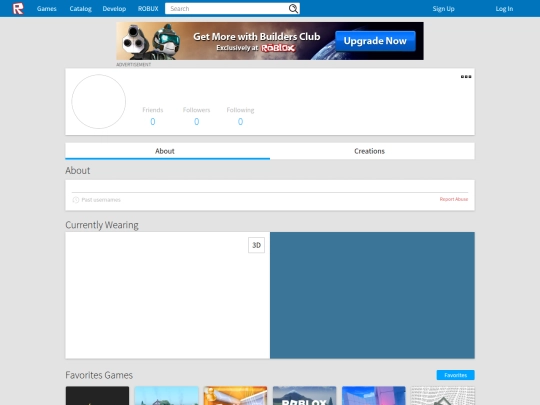540x405 pixels.
Task: Click the Currently Wearing heading
Action: 102,225
